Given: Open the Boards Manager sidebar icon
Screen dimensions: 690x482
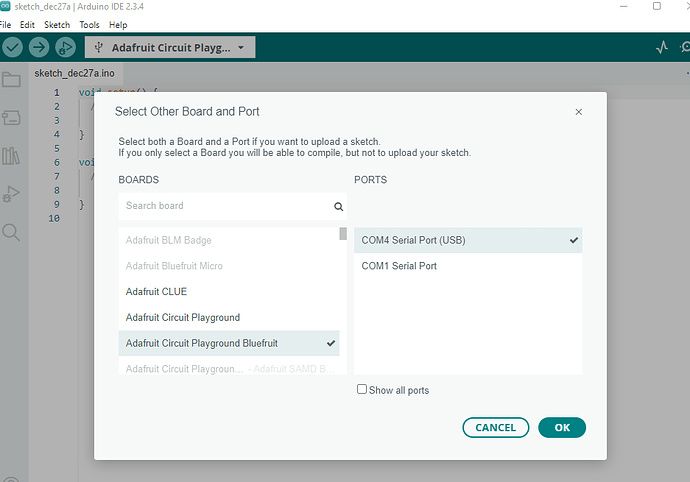Looking at the screenshot, I should 11,118.
